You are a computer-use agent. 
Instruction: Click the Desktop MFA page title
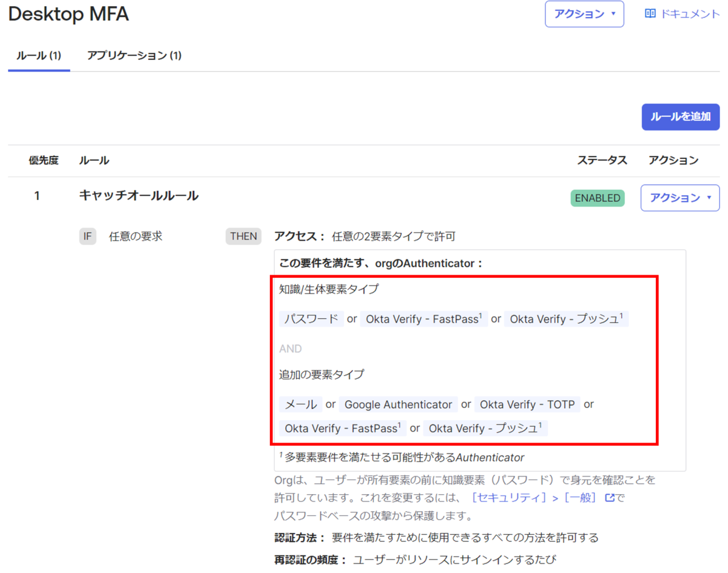pos(69,15)
